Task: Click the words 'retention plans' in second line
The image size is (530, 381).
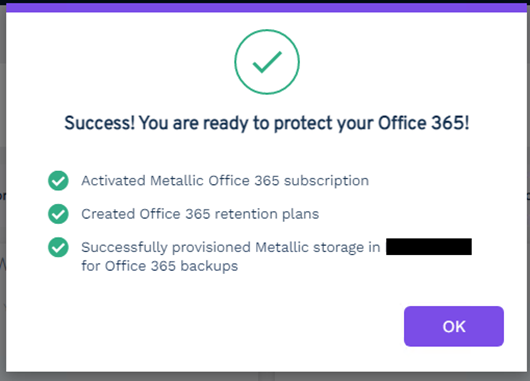Action: click(267, 214)
